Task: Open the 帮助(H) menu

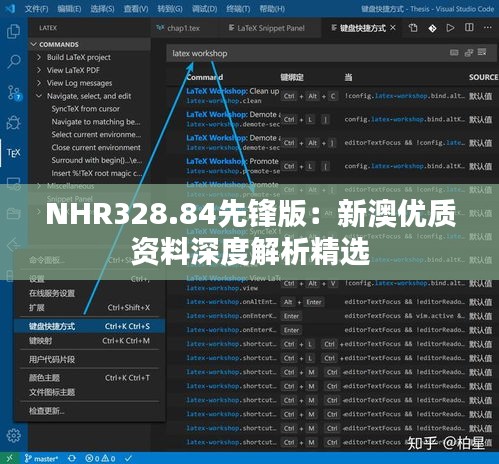Action: [272, 9]
